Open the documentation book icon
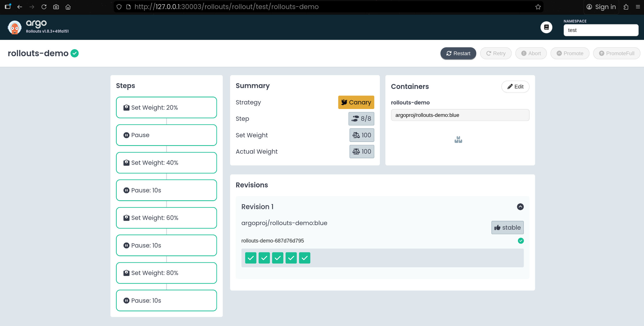The width and height of the screenshot is (644, 326). pyautogui.click(x=546, y=27)
